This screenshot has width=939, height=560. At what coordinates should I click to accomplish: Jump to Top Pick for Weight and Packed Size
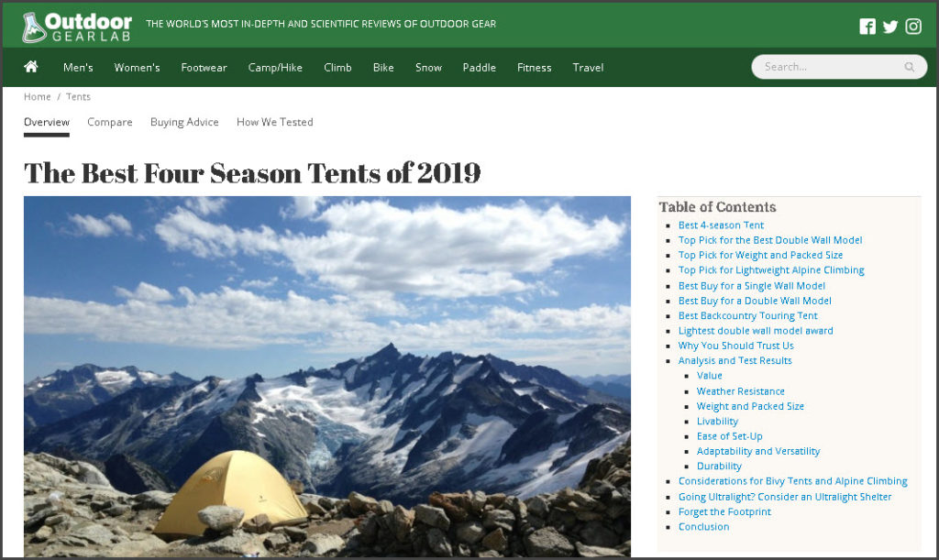[760, 256]
